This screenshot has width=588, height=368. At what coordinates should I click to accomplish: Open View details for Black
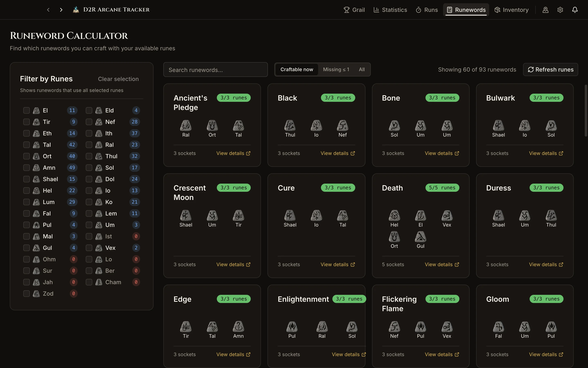[x=337, y=153]
